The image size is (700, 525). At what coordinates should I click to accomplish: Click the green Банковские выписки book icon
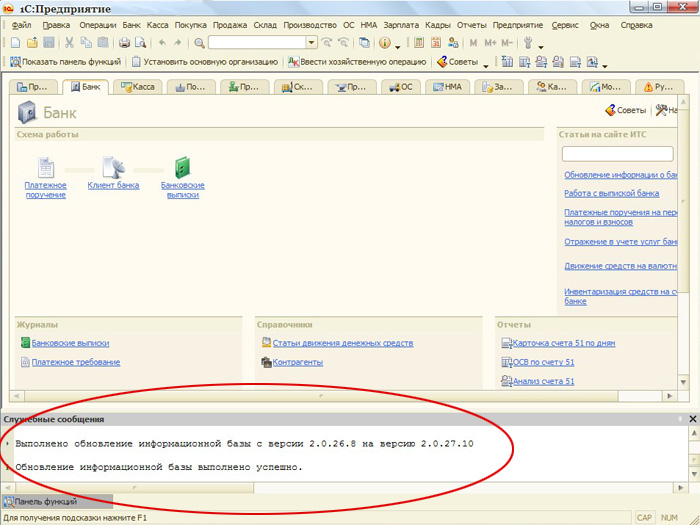point(183,167)
